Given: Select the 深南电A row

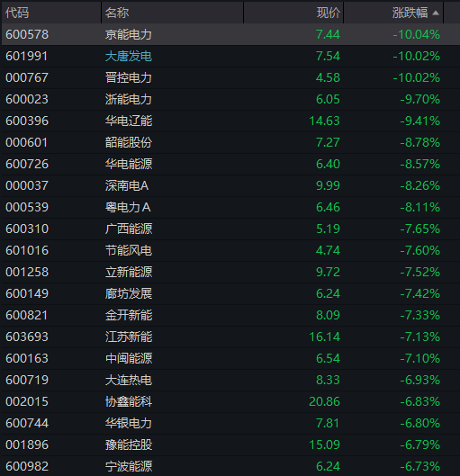Looking at the screenshot, I should click(x=230, y=185).
